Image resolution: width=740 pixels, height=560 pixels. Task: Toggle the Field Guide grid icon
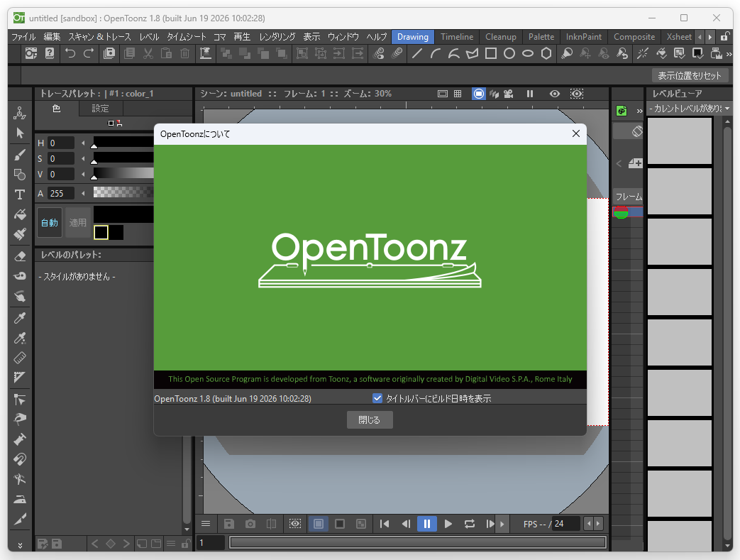click(x=458, y=94)
